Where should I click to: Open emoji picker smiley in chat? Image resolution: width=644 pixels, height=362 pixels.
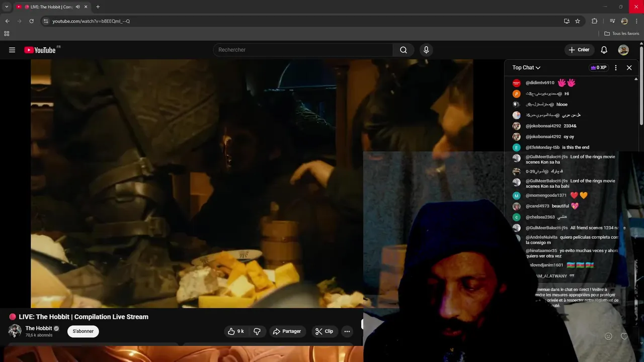point(608,336)
